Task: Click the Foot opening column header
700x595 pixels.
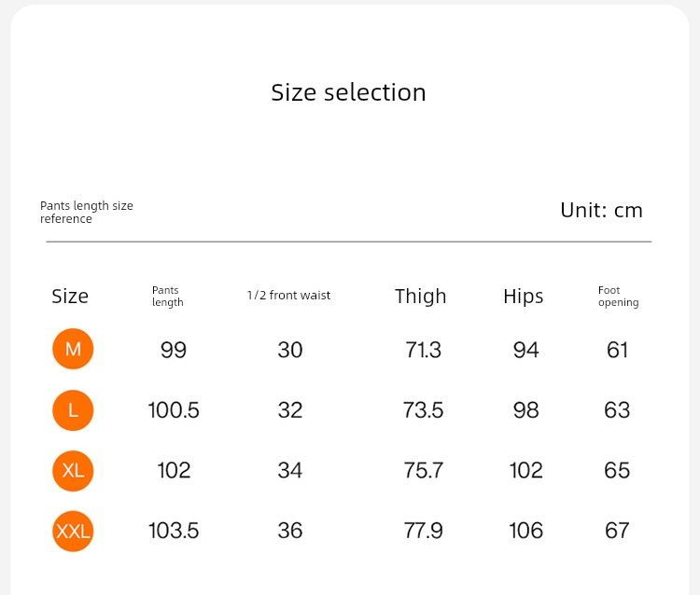Action: tap(618, 297)
